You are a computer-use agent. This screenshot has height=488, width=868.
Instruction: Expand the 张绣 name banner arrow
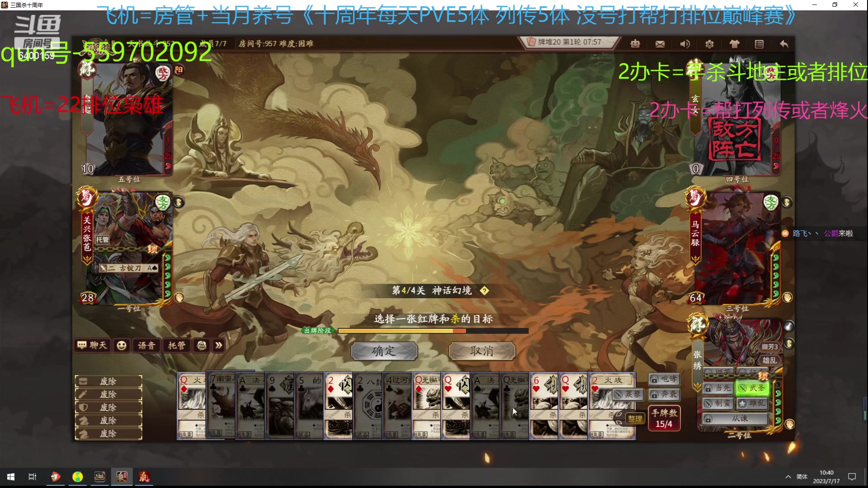pos(697,386)
